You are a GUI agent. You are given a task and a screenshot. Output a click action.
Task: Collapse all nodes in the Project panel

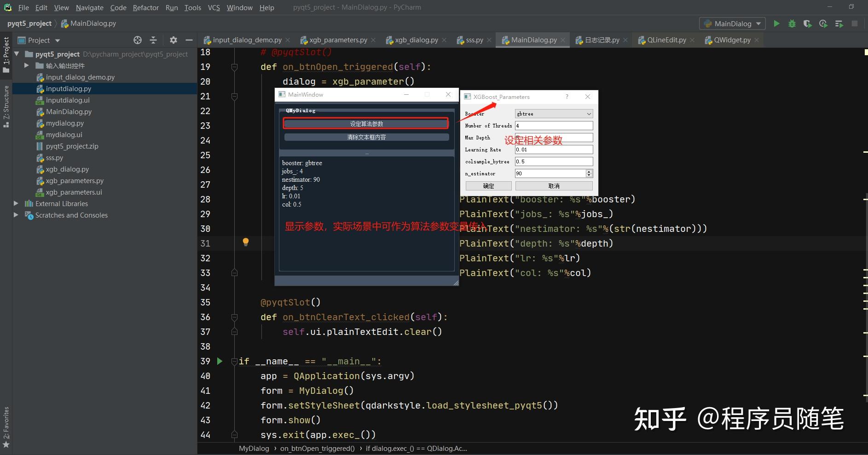(x=153, y=40)
